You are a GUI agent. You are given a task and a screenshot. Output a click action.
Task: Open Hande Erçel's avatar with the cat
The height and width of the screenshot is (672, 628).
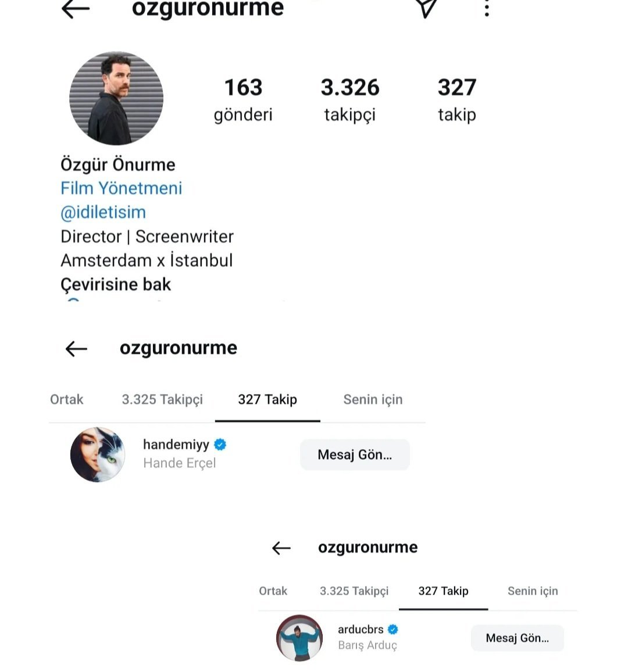click(98, 455)
